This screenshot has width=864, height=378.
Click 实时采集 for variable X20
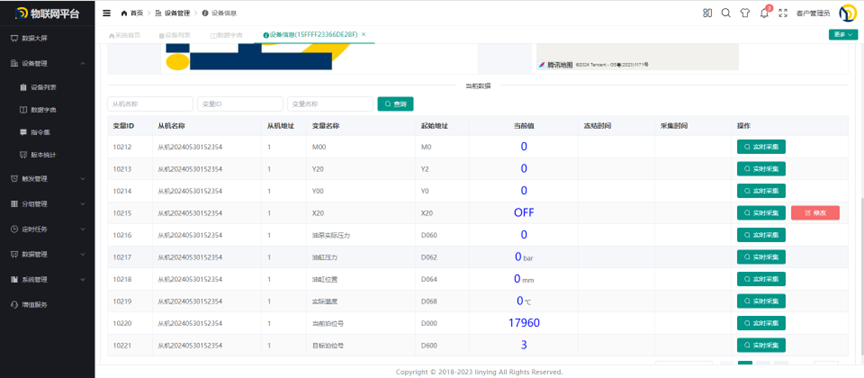point(761,213)
